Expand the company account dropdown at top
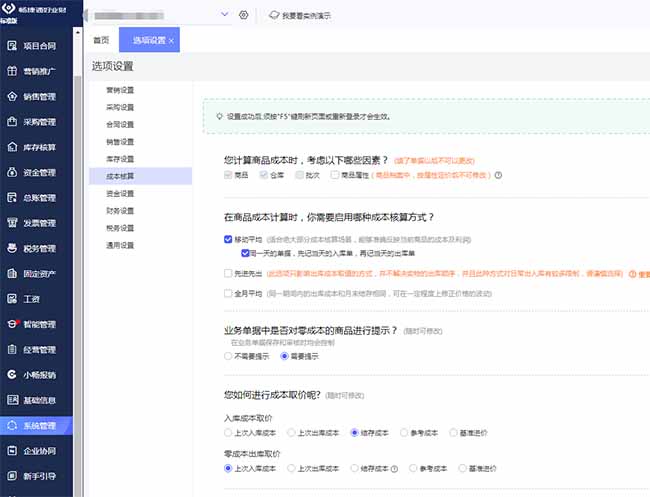650x497 pixels. 224,14
